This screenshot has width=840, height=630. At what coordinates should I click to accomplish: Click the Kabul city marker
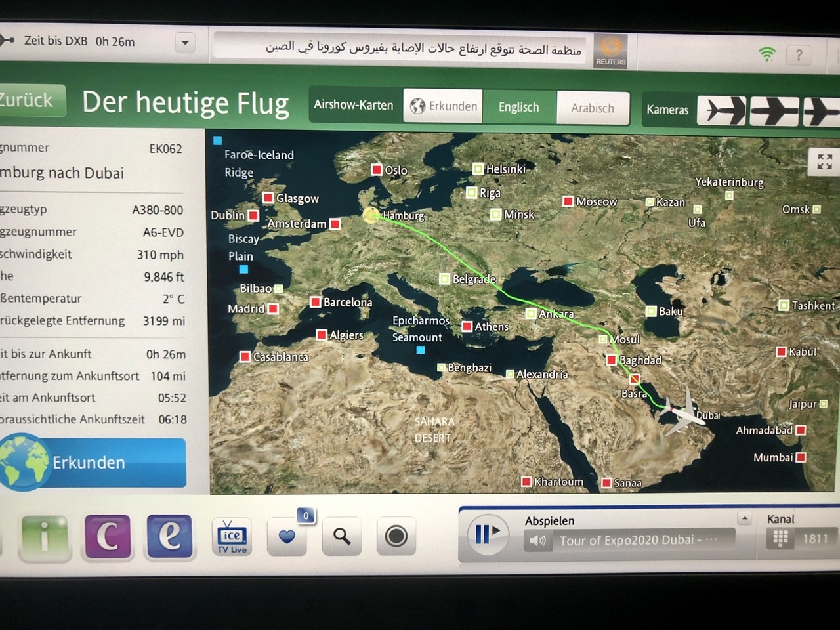(x=781, y=352)
